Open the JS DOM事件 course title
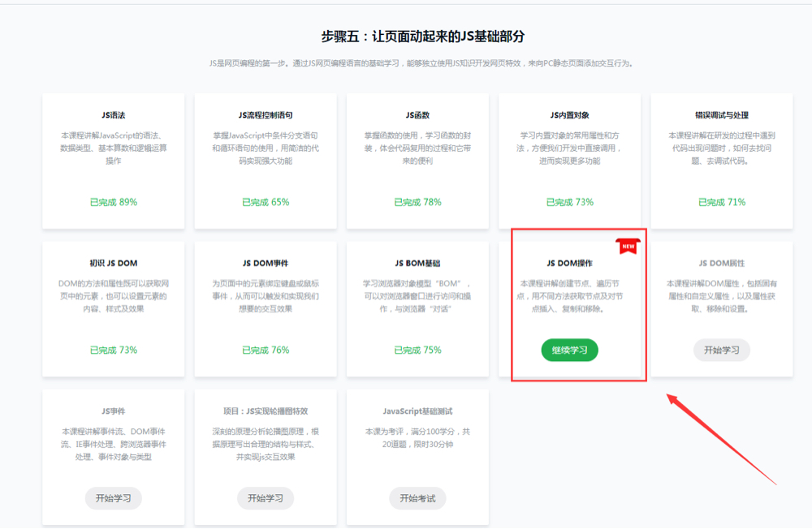Viewport: 812px width, 529px height. click(266, 263)
